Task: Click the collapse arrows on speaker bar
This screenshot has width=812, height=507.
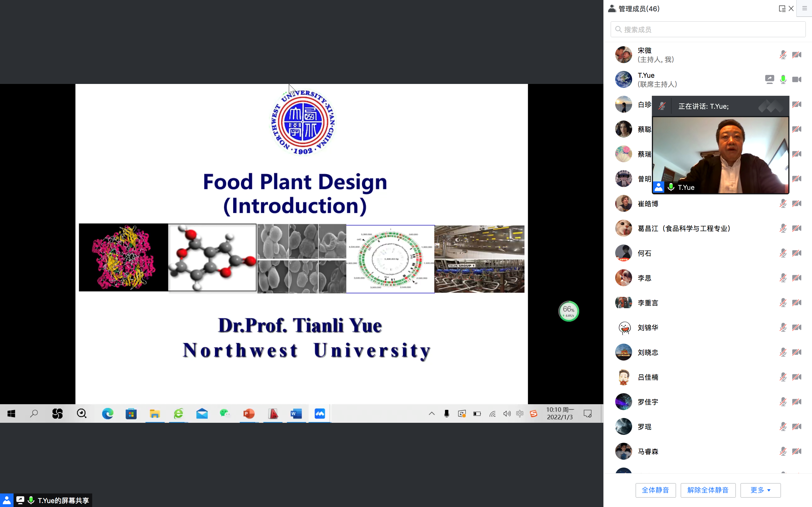Action: click(x=771, y=106)
